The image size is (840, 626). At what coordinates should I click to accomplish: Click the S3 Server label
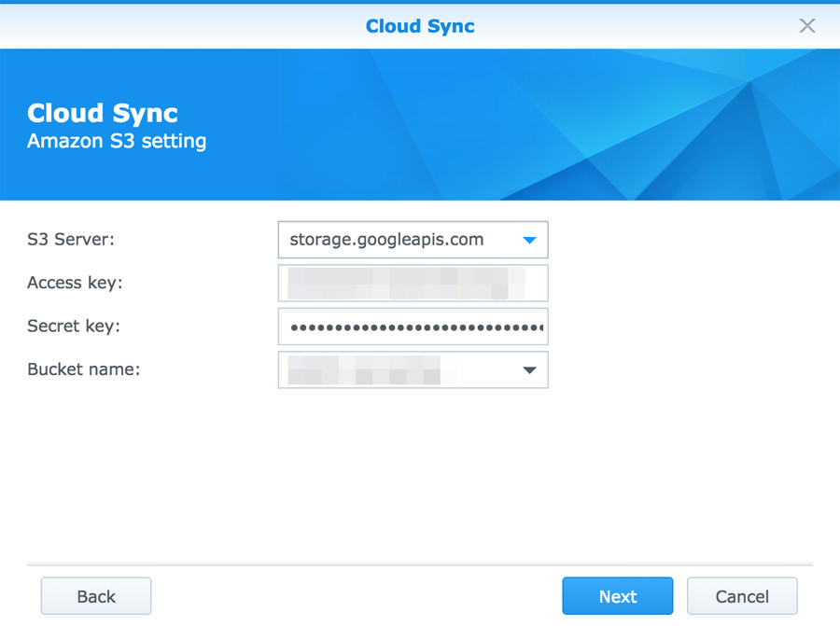71,240
